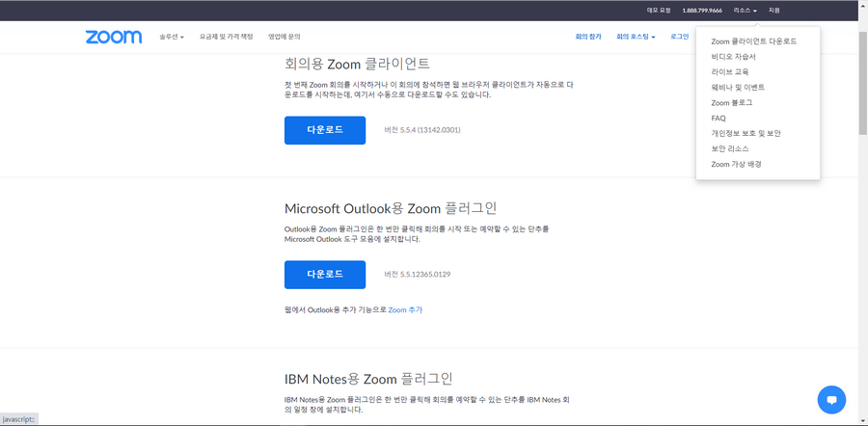This screenshot has width=868, height=426.
Task: Open the 지원 link
Action: (x=773, y=11)
